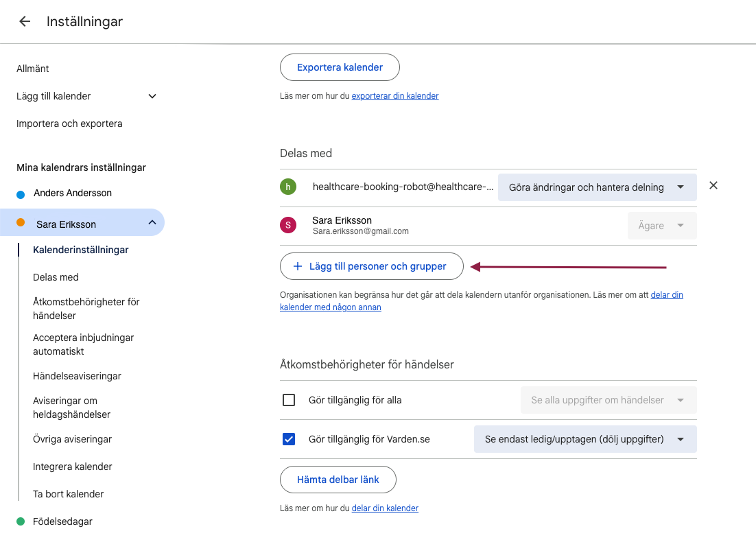Click the blue dot beside Anders Andersson
Screen dimensions: 756x542
21,194
